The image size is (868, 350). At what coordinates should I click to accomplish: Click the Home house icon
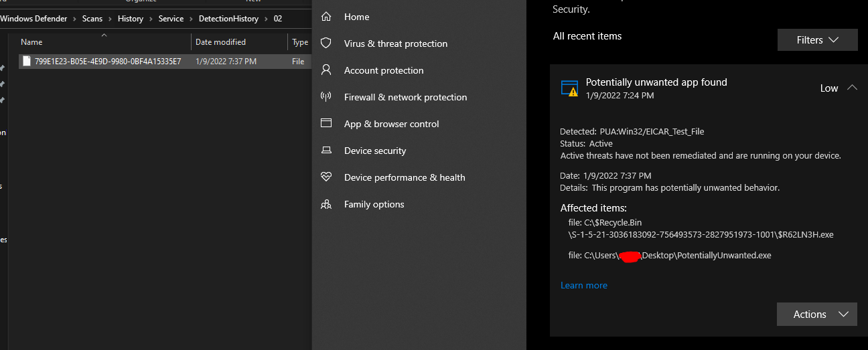coord(326,16)
